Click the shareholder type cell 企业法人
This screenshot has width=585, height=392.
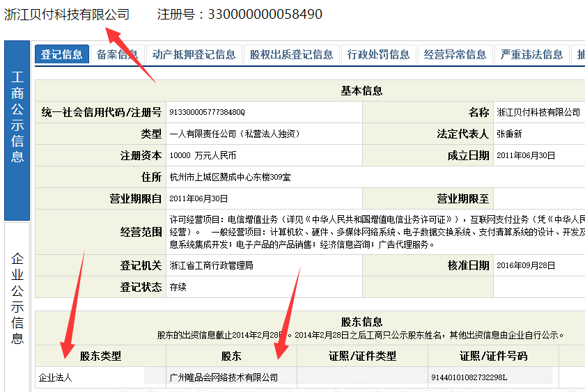(55, 378)
